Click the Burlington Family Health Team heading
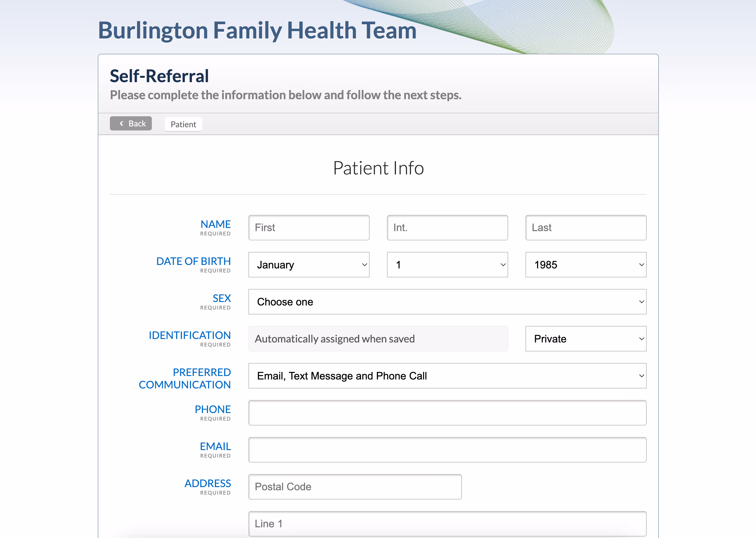This screenshot has height=538, width=756. coord(257,30)
